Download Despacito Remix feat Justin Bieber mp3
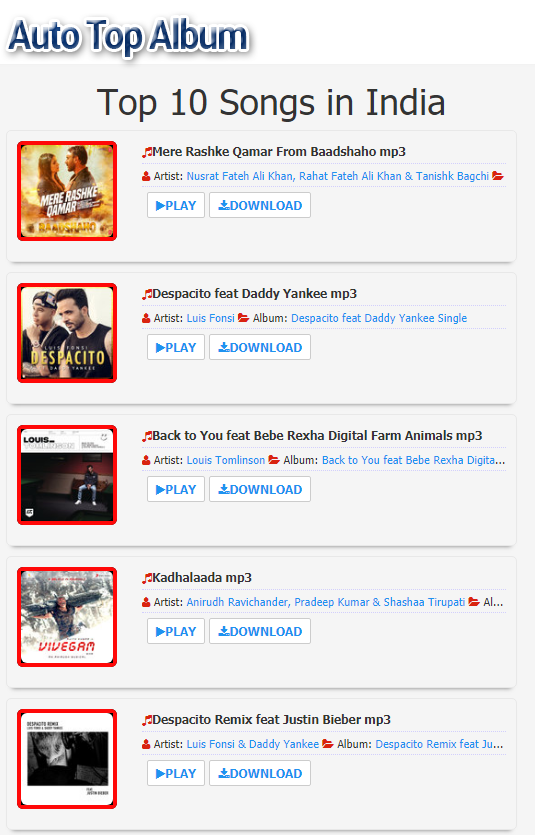 260,773
